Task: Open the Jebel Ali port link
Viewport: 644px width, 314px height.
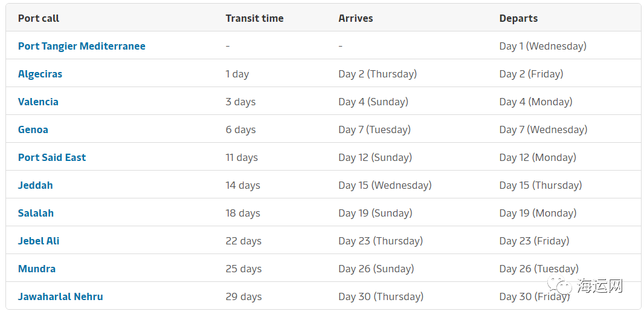Action: pyautogui.click(x=39, y=241)
